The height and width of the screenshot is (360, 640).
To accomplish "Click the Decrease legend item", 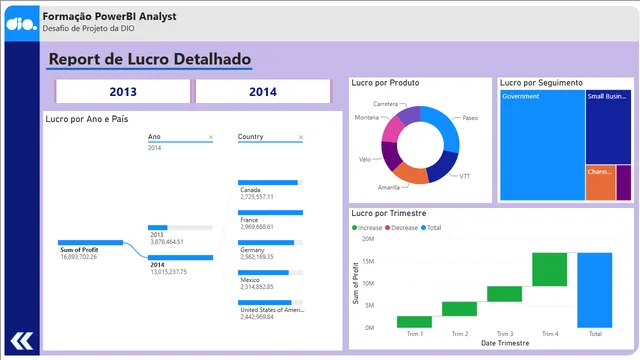I will [x=401, y=228].
